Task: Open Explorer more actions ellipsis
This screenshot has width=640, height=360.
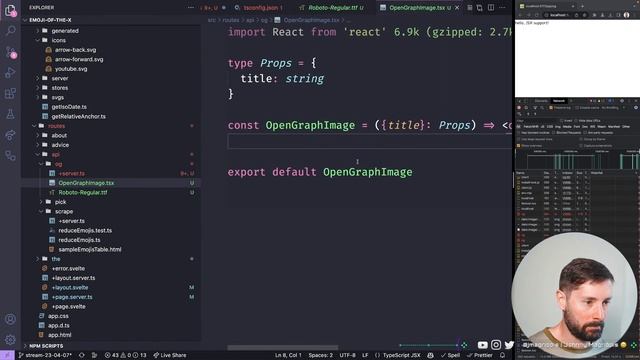Action: tap(191, 7)
